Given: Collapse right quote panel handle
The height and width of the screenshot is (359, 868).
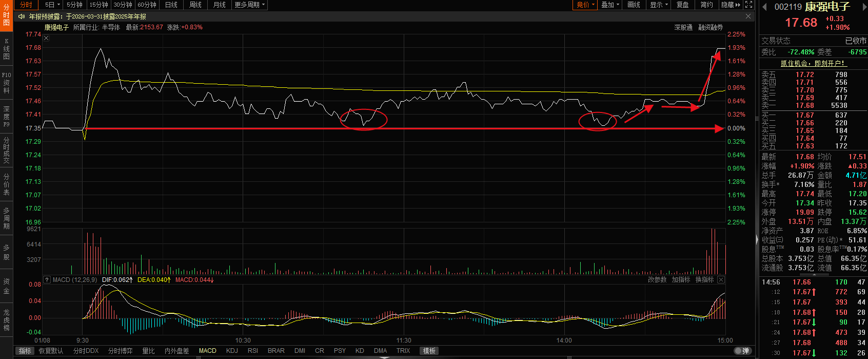Looking at the screenshot, I should (x=757, y=239).
